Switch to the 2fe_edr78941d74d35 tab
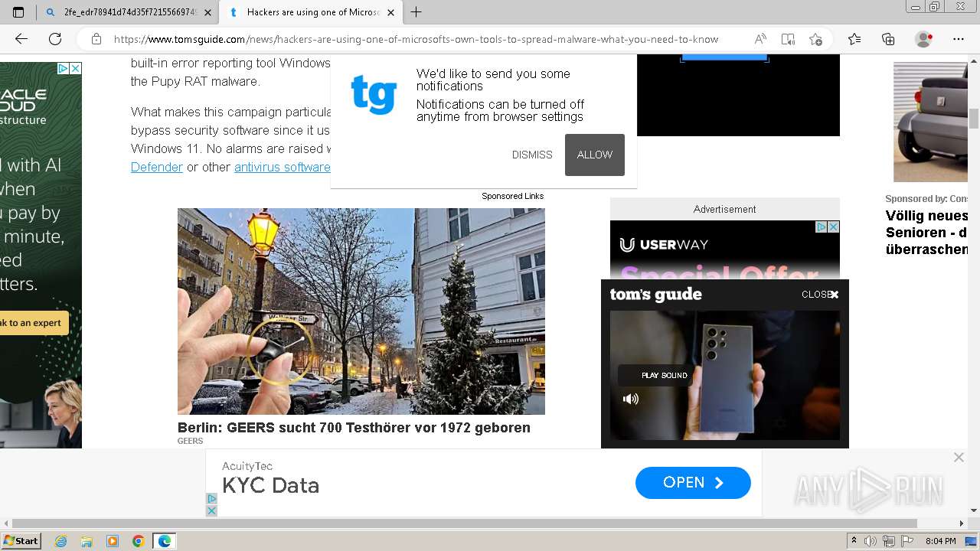 [128, 12]
